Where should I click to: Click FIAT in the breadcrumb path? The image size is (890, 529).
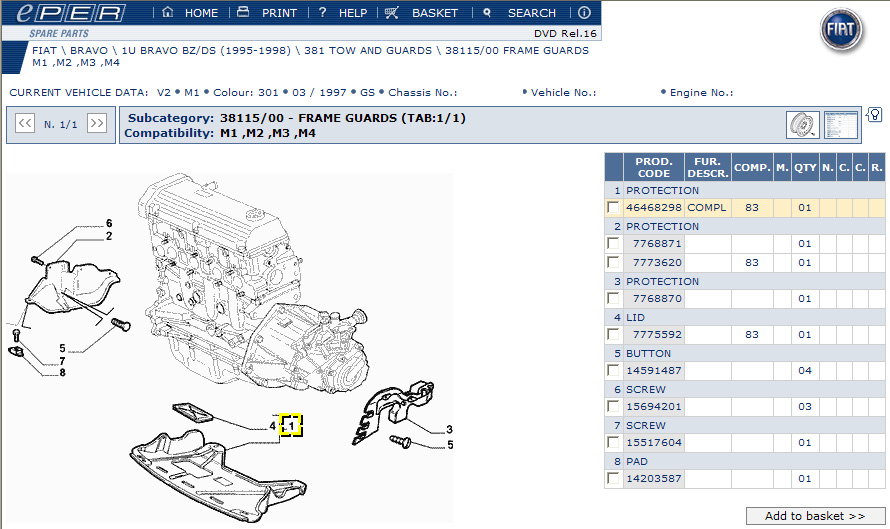pos(44,51)
